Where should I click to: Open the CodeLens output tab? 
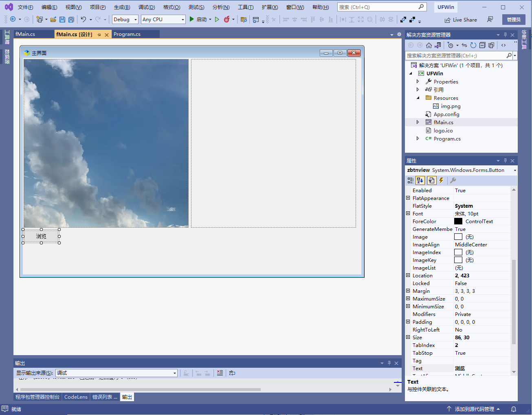(x=76, y=397)
